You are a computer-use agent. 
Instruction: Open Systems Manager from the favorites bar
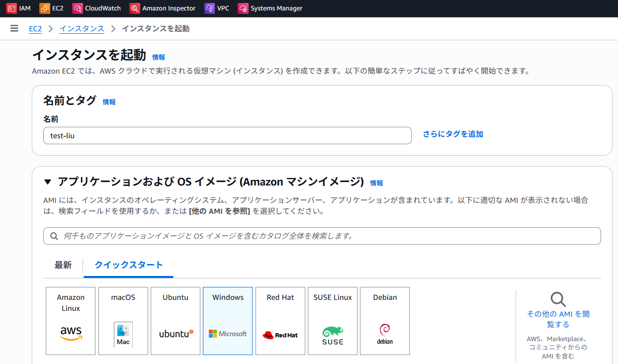pyautogui.click(x=270, y=8)
